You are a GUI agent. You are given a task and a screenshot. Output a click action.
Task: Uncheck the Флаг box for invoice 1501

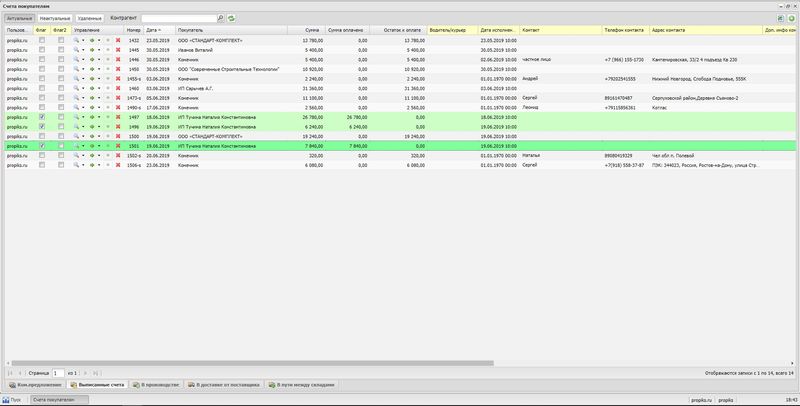(42, 146)
